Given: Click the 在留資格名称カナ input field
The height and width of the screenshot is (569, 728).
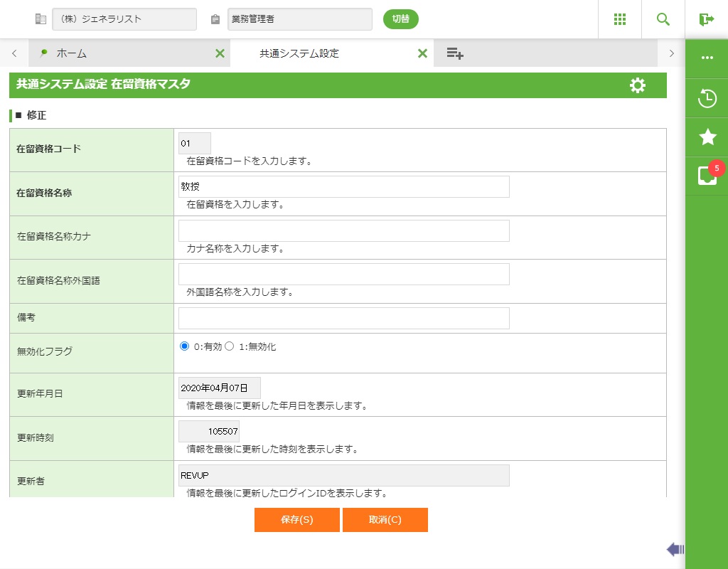Looking at the screenshot, I should [343, 230].
